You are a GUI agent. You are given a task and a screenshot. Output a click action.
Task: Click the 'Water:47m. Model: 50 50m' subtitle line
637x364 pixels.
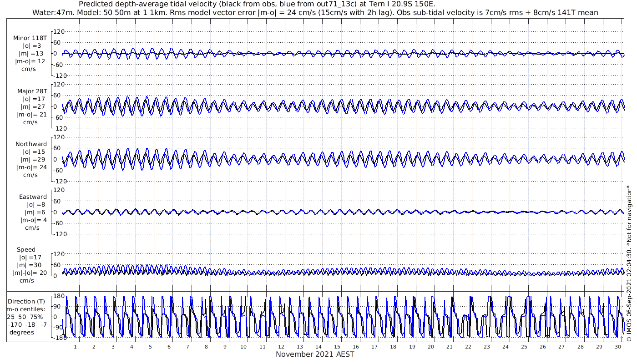coord(315,12)
